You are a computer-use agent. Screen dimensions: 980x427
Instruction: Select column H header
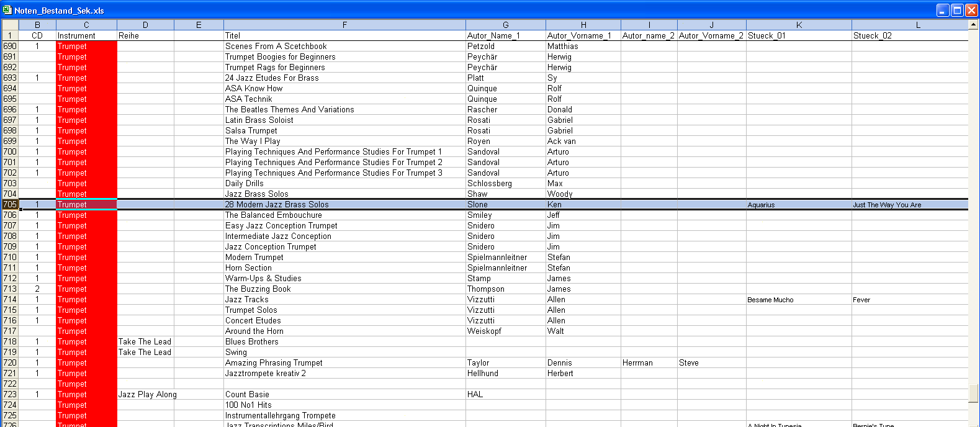[583, 25]
